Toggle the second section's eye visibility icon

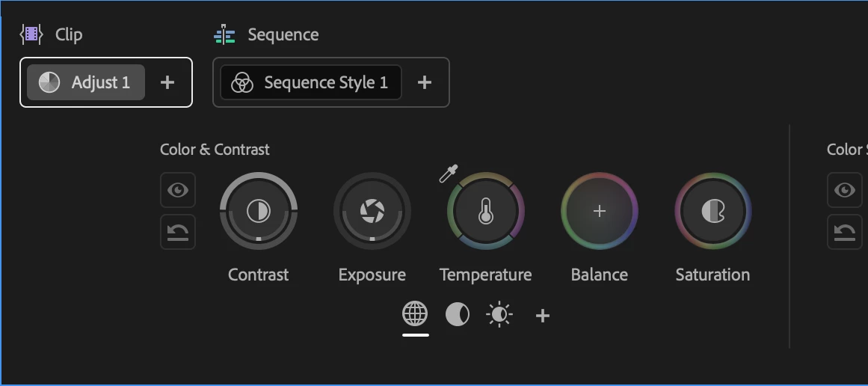[x=845, y=191]
